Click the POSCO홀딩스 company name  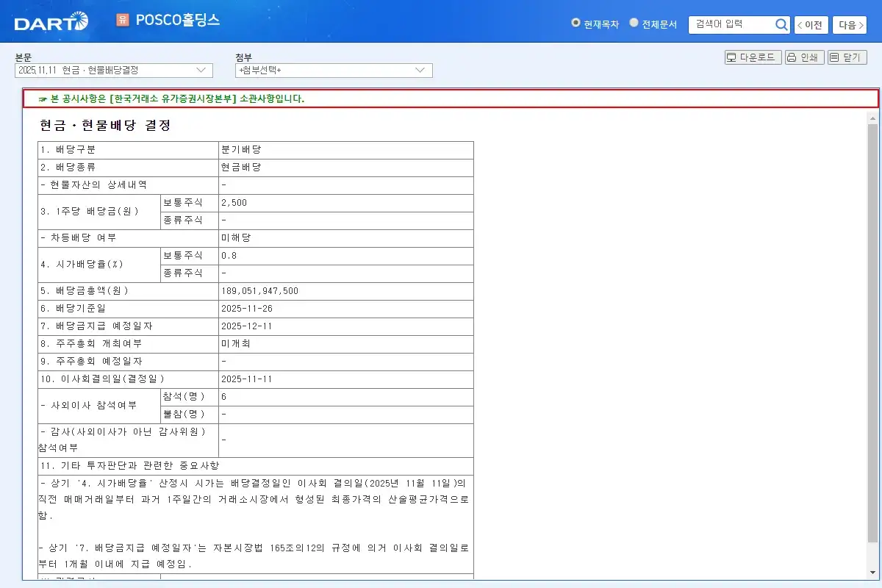pos(178,21)
